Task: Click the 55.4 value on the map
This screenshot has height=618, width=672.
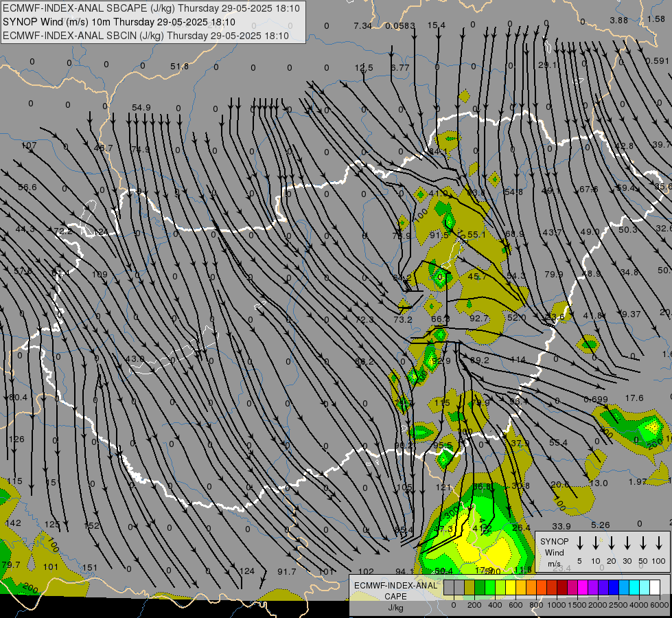Action: 558,443
